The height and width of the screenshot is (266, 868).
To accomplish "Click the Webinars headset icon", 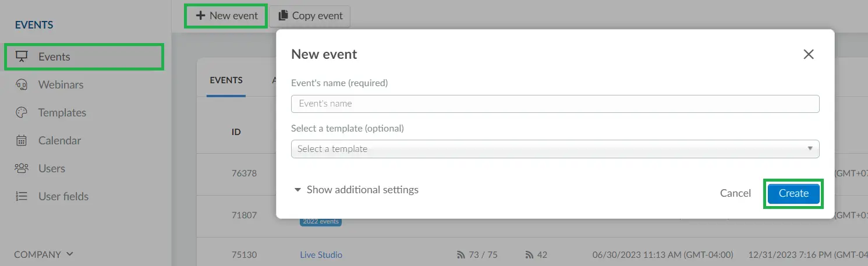I will point(22,84).
